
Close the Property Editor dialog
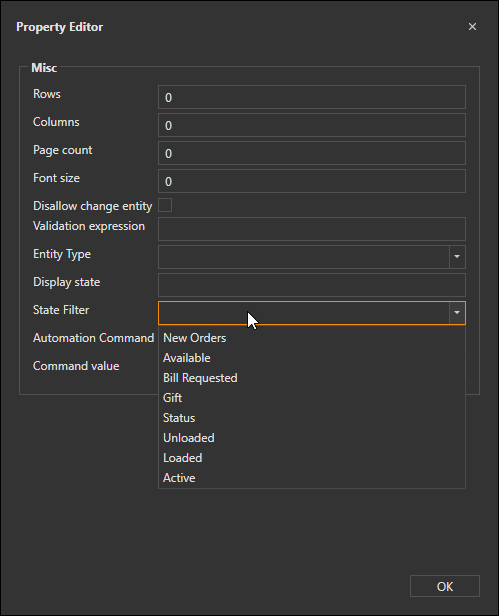[x=472, y=27]
